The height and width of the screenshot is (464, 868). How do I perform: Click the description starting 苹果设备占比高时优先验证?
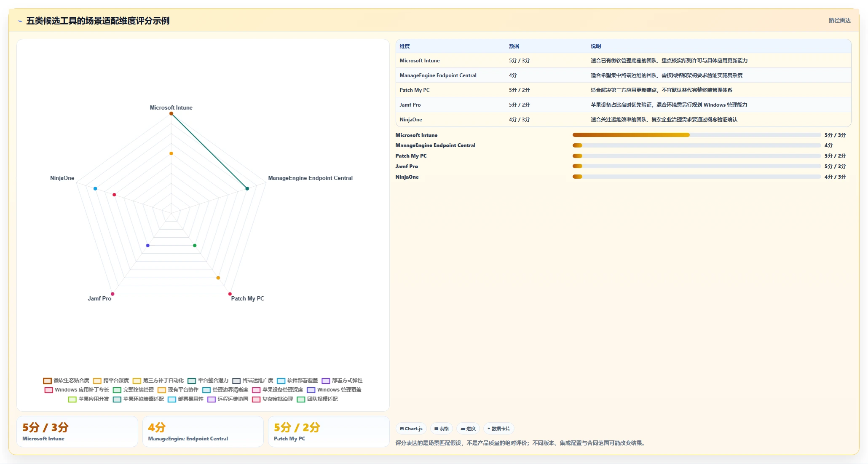(x=669, y=105)
